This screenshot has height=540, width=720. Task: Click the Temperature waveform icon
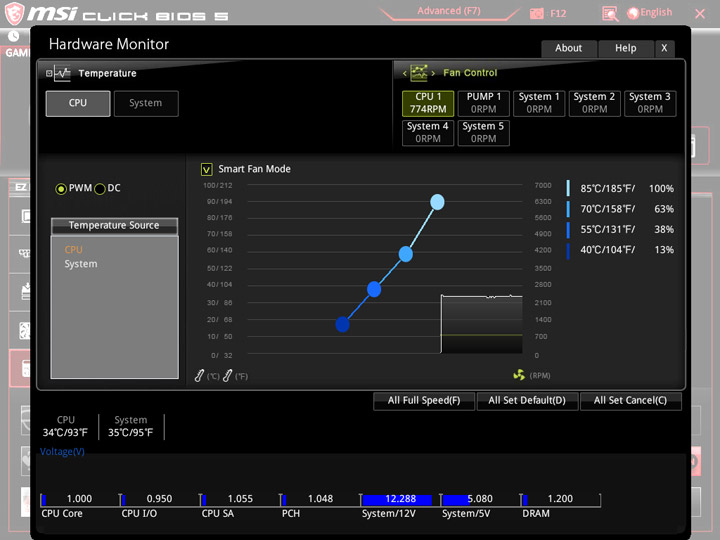(x=62, y=73)
